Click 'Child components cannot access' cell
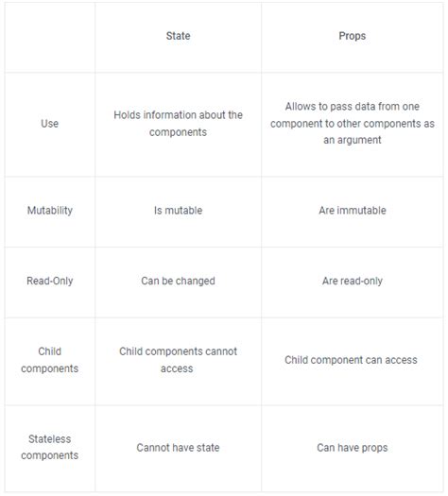Image resolution: width=448 pixels, height=496 pixels. pos(178,360)
